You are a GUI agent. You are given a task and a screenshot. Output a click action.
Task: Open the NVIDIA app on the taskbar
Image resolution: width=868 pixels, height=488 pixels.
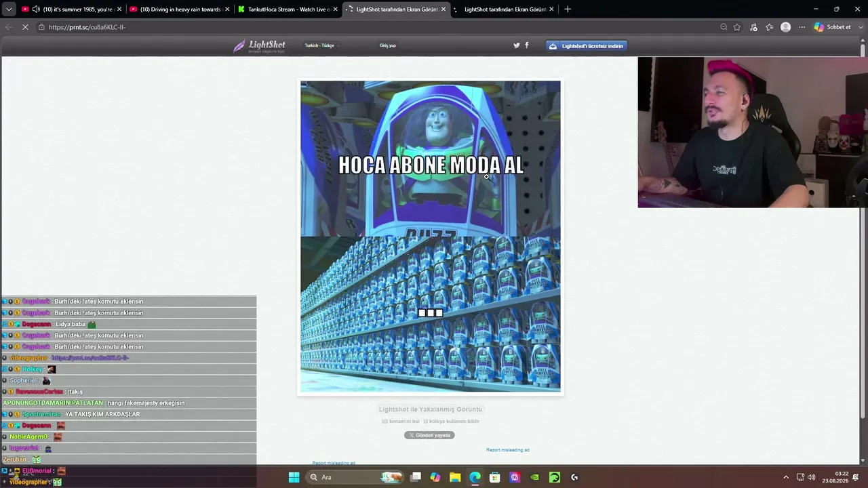[x=534, y=477]
